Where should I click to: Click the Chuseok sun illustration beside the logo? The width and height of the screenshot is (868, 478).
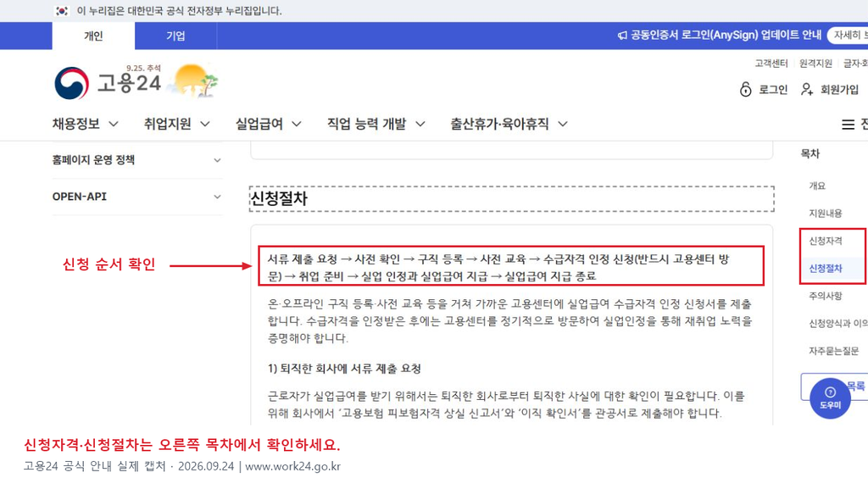click(192, 81)
